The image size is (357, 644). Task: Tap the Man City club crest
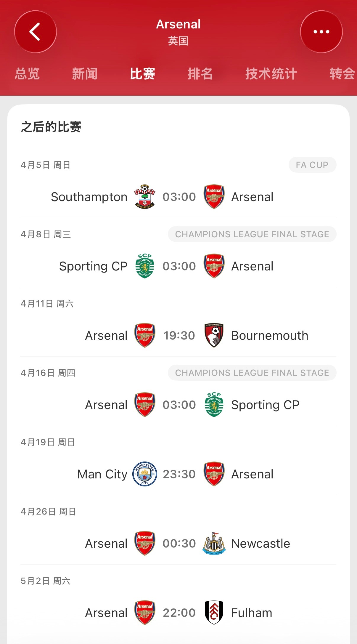point(145,474)
